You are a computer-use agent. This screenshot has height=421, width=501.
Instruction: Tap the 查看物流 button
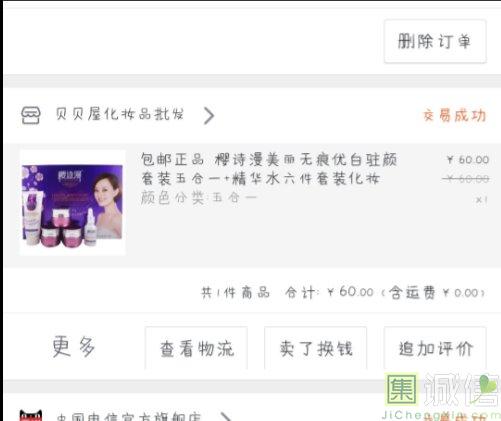coord(196,348)
